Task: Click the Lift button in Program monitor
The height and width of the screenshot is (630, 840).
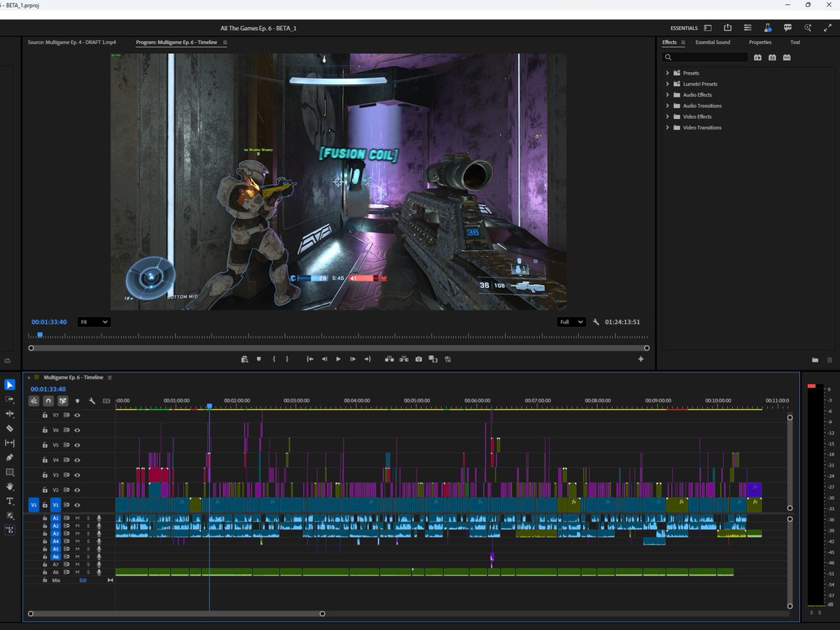Action: click(389, 359)
